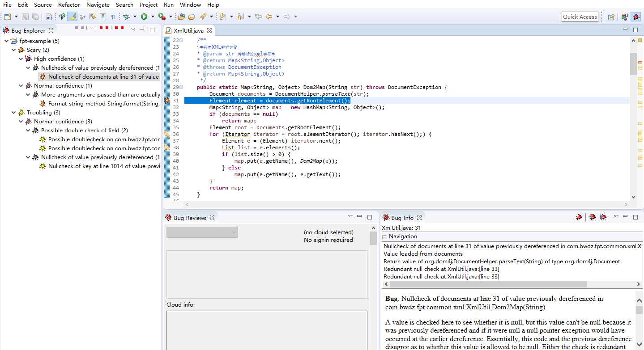Collapse the Troubling (3) tree node
The width and height of the screenshot is (644, 350).
click(x=13, y=112)
